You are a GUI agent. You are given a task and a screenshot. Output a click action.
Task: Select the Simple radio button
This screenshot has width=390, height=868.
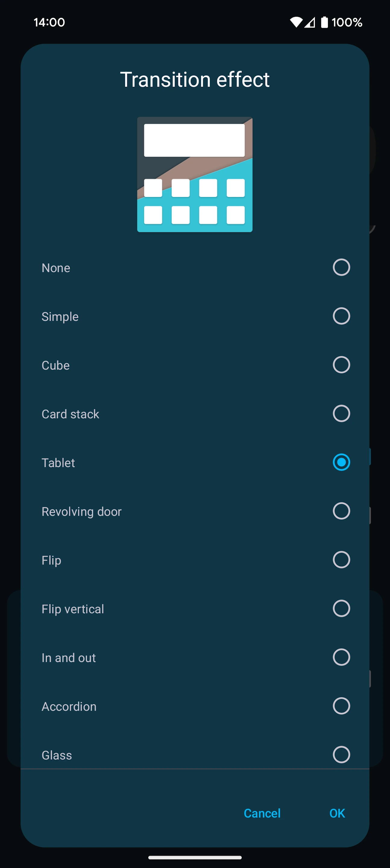pyautogui.click(x=341, y=316)
